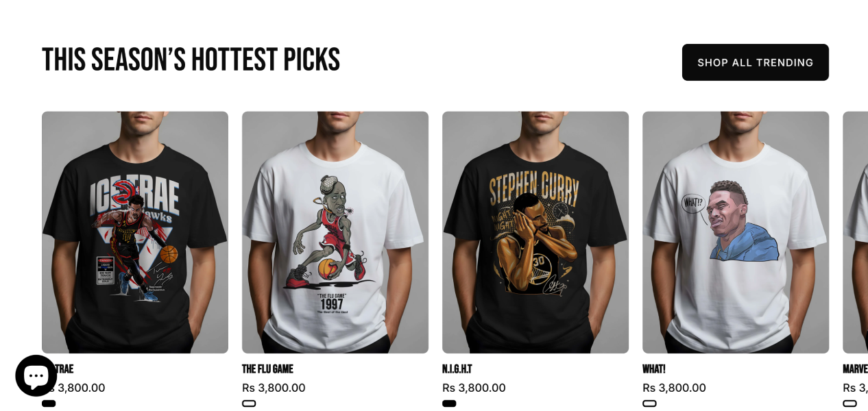This screenshot has height=411, width=868.
Task: Click the Shop All Trending button
Action: pyautogui.click(x=755, y=62)
